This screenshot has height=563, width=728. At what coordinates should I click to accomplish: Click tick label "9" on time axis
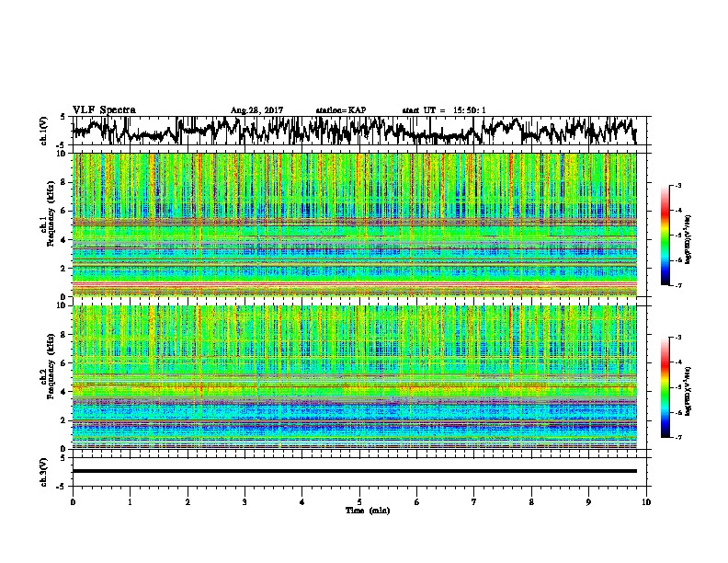[x=588, y=501]
